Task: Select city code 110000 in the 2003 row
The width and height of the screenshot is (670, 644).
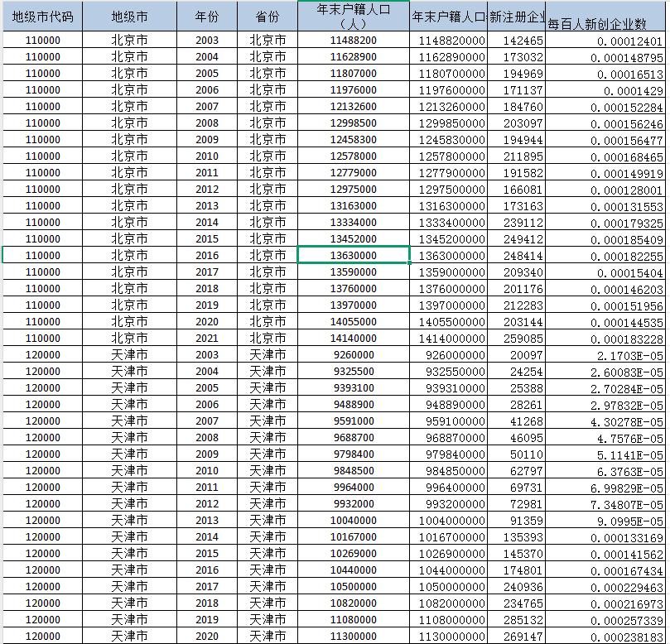Action: [x=43, y=40]
